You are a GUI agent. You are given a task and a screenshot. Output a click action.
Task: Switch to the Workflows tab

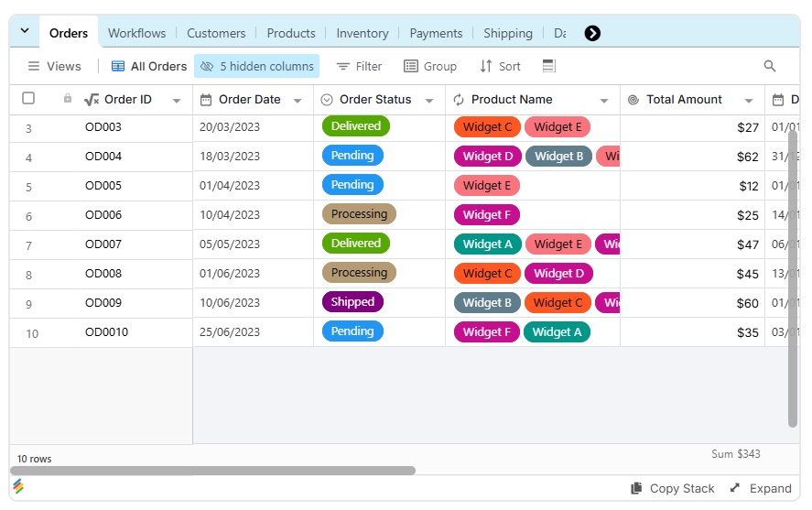tap(136, 33)
